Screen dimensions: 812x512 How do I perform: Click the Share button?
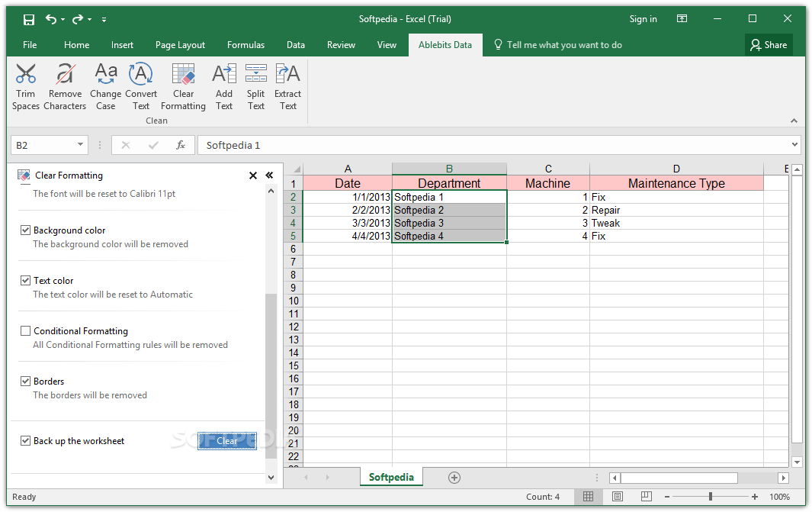pos(769,45)
